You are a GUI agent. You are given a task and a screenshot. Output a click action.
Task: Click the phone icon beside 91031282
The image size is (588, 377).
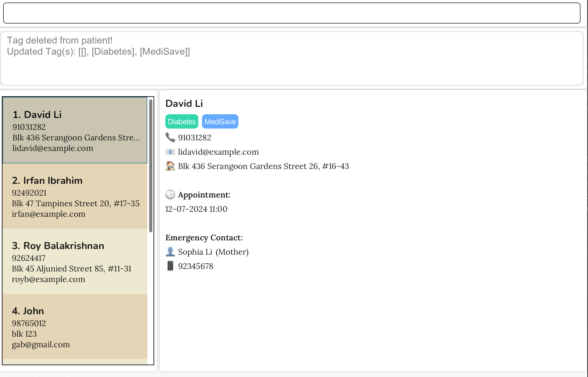pyautogui.click(x=170, y=137)
